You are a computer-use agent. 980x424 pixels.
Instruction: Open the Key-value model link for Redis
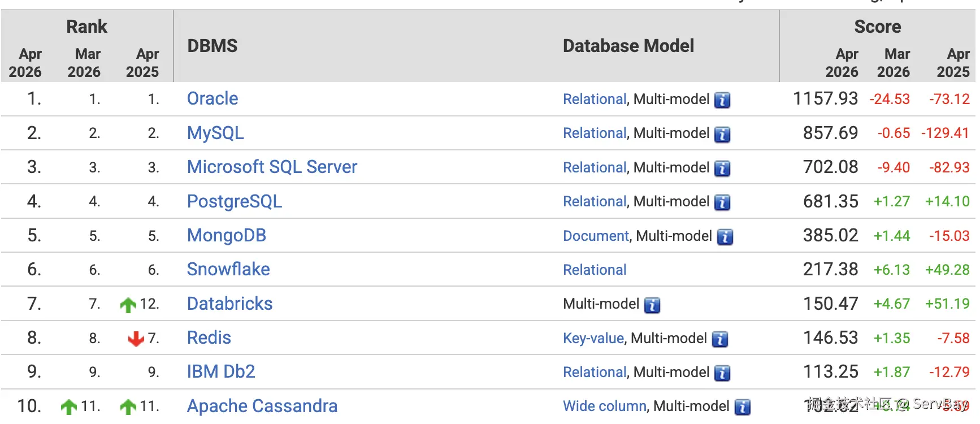pyautogui.click(x=593, y=338)
